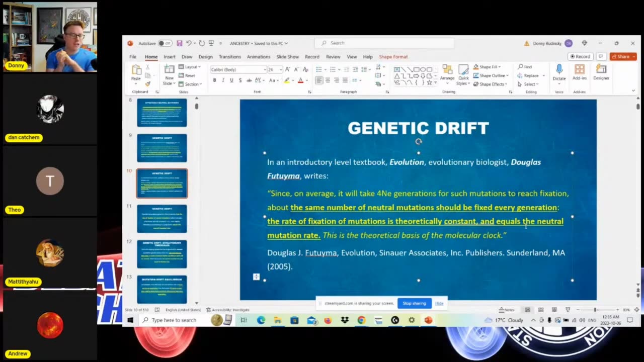644x362 pixels.
Task: Click the Format Painter brush icon
Action: tap(147, 84)
